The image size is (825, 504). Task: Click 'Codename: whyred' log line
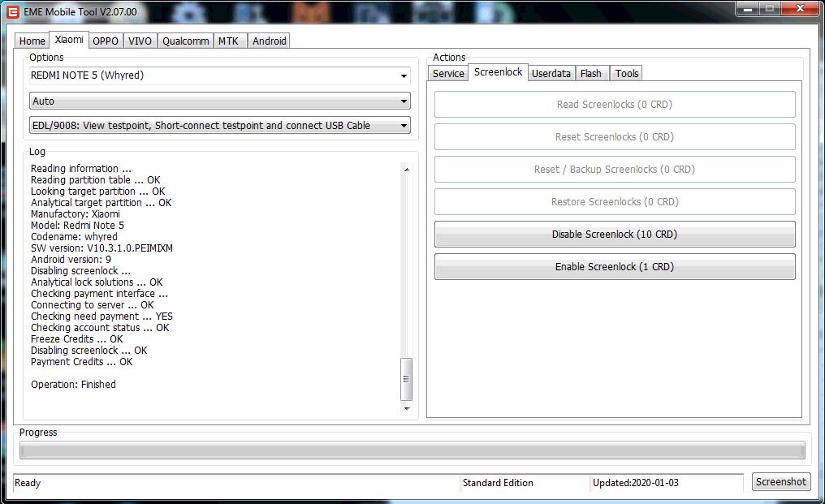[x=74, y=237]
